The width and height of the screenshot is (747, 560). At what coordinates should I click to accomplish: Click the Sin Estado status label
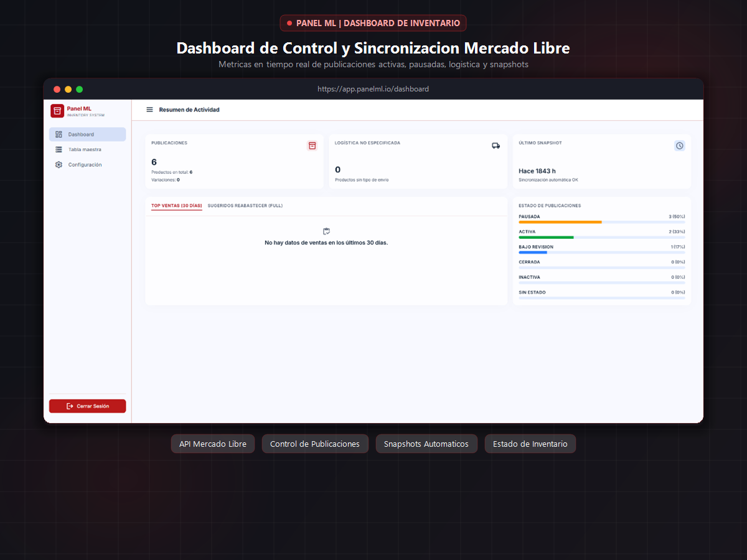tap(532, 292)
